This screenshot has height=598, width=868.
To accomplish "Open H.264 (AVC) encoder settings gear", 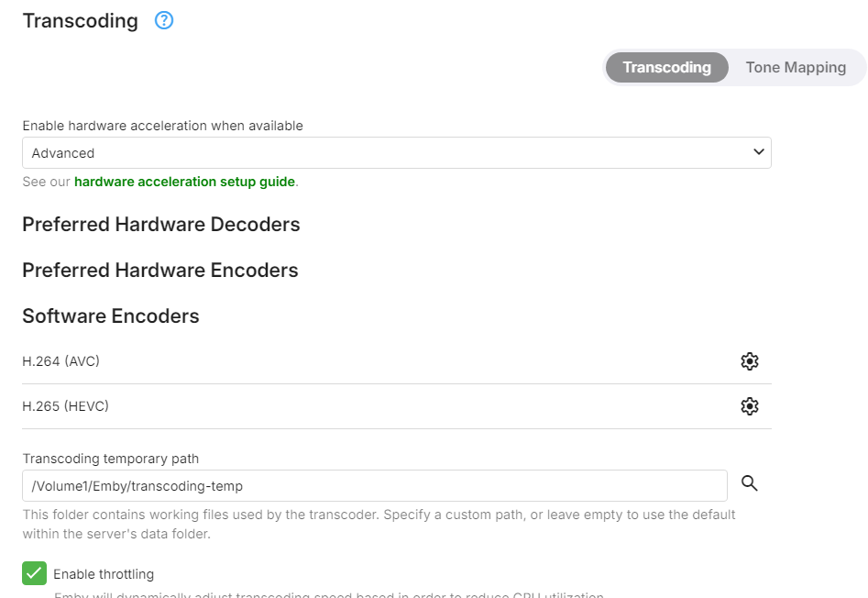I will pyautogui.click(x=750, y=361).
